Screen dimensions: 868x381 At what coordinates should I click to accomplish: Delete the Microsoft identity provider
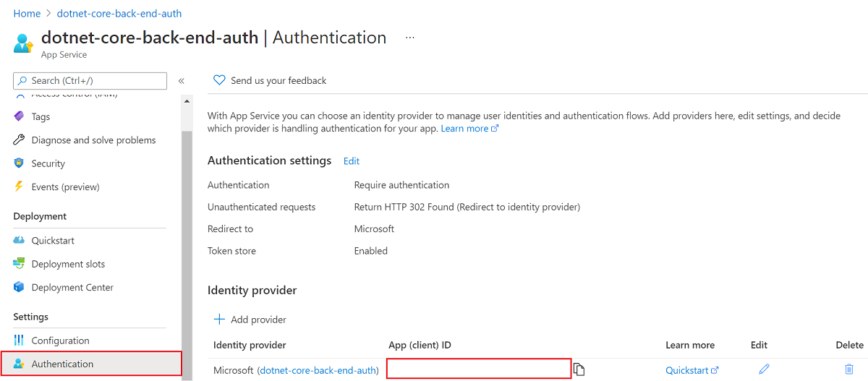[849, 369]
